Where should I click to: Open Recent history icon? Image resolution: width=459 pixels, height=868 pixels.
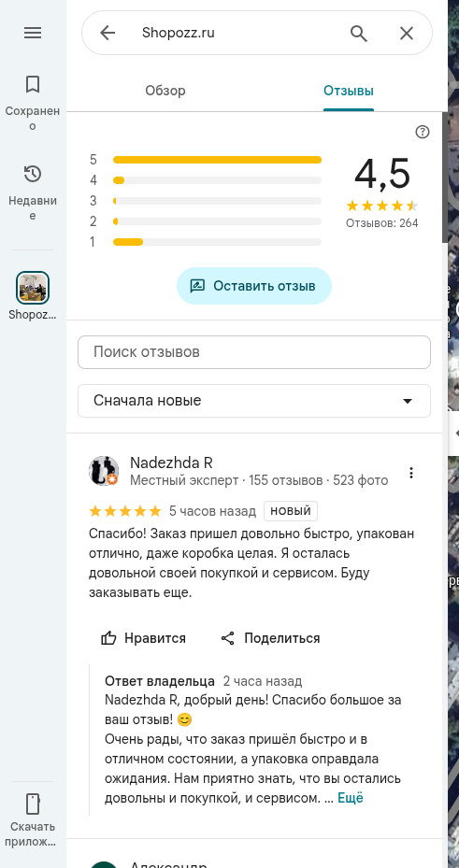33,174
